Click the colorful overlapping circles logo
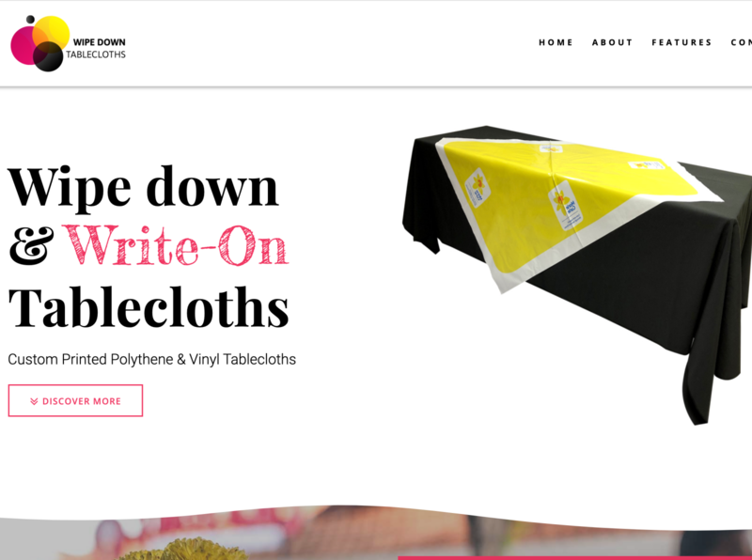Viewport: 752px width, 560px height. tap(39, 43)
